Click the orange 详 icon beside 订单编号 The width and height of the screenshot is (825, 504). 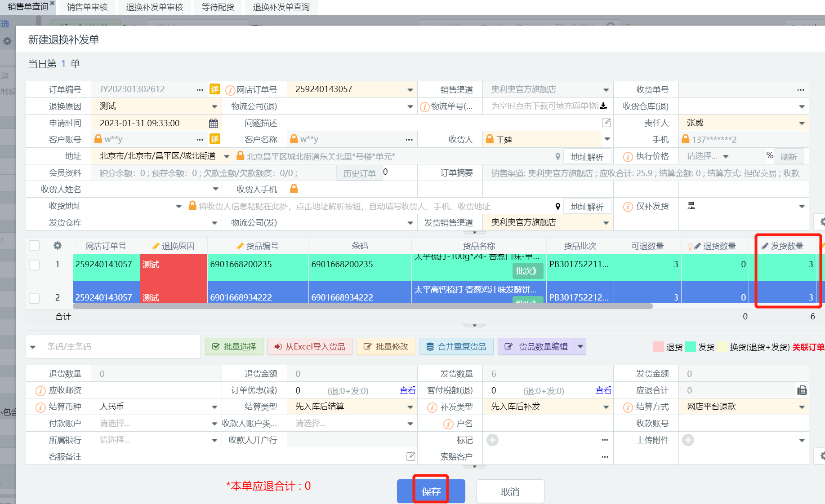point(215,89)
